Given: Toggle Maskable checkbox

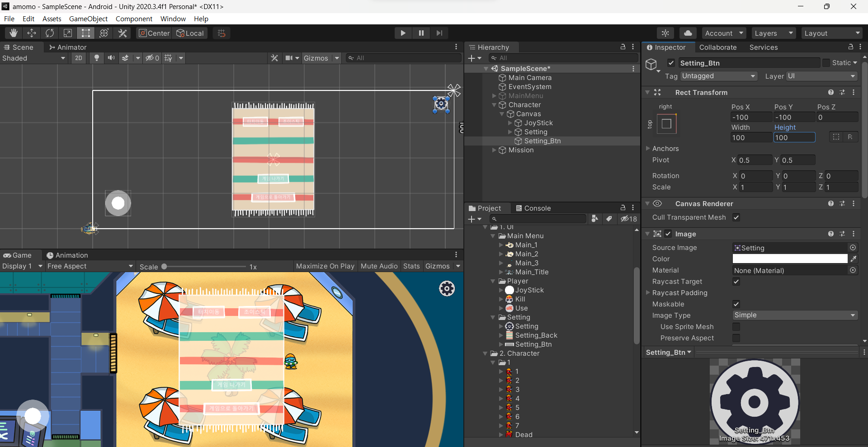Looking at the screenshot, I should (x=736, y=304).
